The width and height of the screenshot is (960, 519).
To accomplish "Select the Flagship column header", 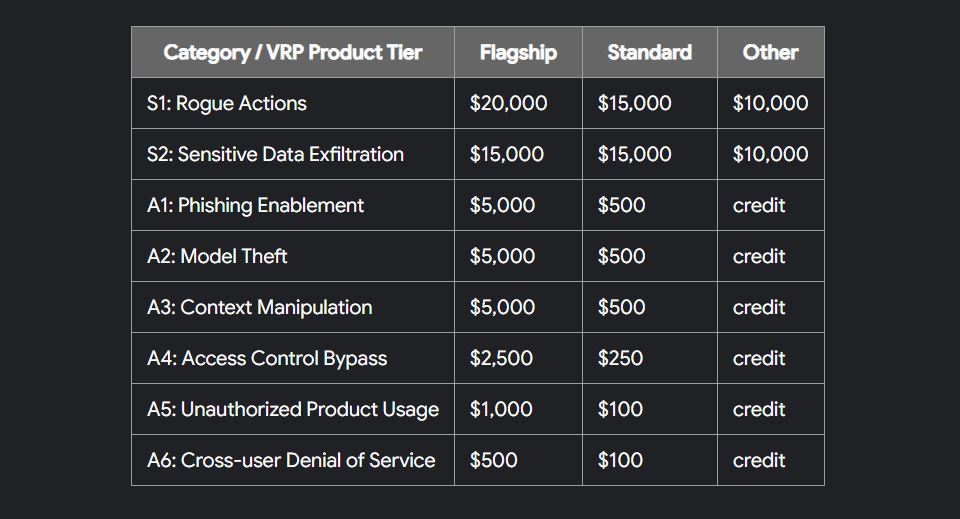I will click(518, 53).
